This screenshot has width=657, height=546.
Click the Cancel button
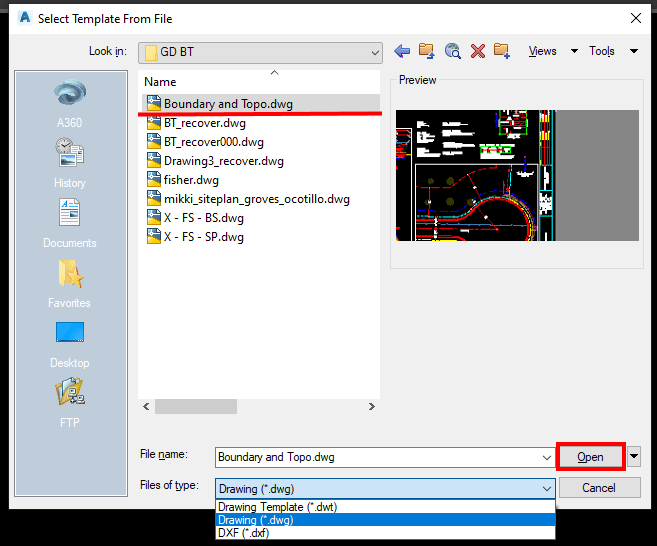coord(599,488)
